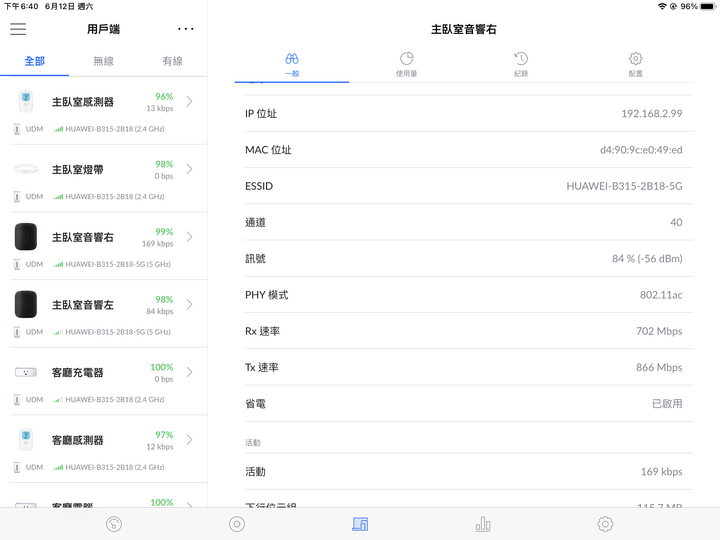Tap the Rx 速率 value 702 Mbps
Screen dimensions: 720x540
(659, 331)
